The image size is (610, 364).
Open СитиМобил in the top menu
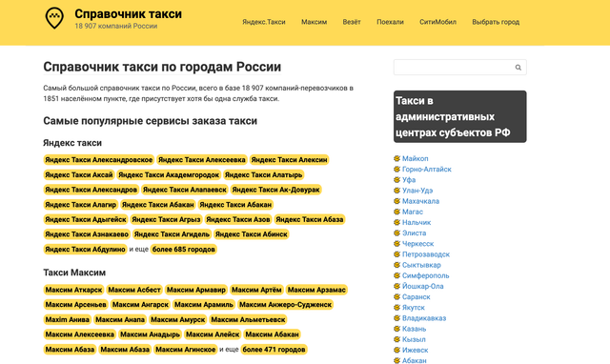point(437,22)
